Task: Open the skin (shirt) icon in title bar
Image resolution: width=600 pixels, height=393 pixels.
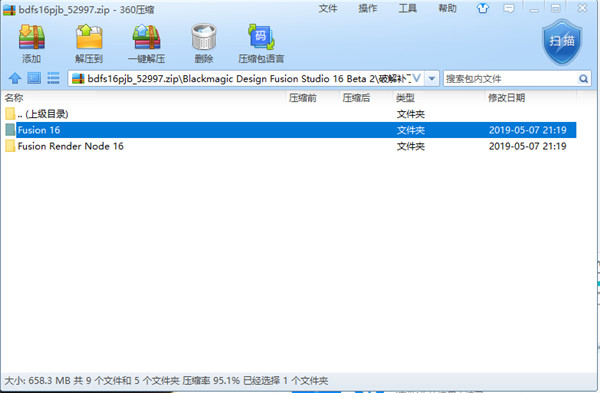Action: click(483, 8)
